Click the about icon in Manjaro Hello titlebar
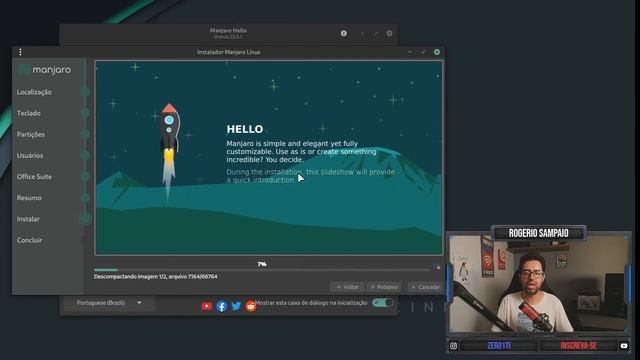Viewport: 640px width, 360px height. 344,33
